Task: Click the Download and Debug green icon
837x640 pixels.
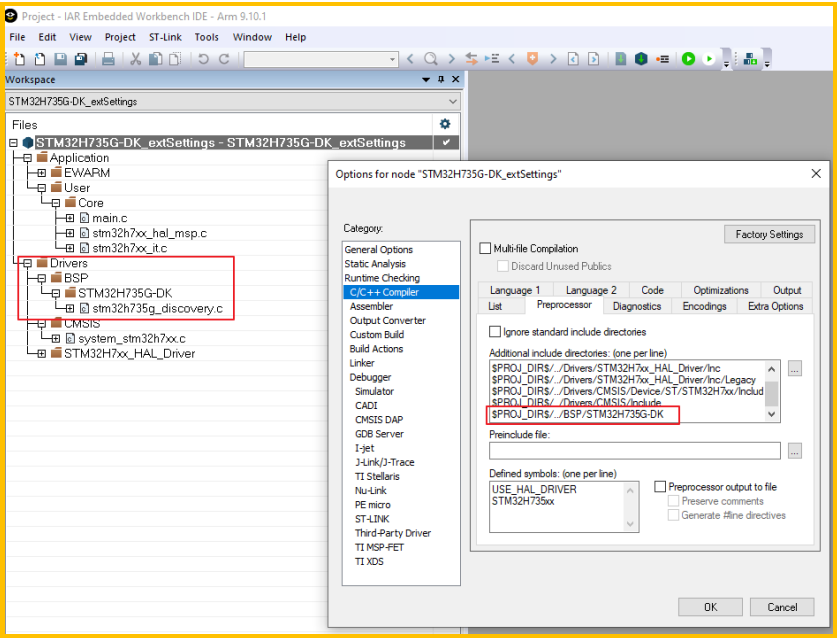Action: coord(689,59)
